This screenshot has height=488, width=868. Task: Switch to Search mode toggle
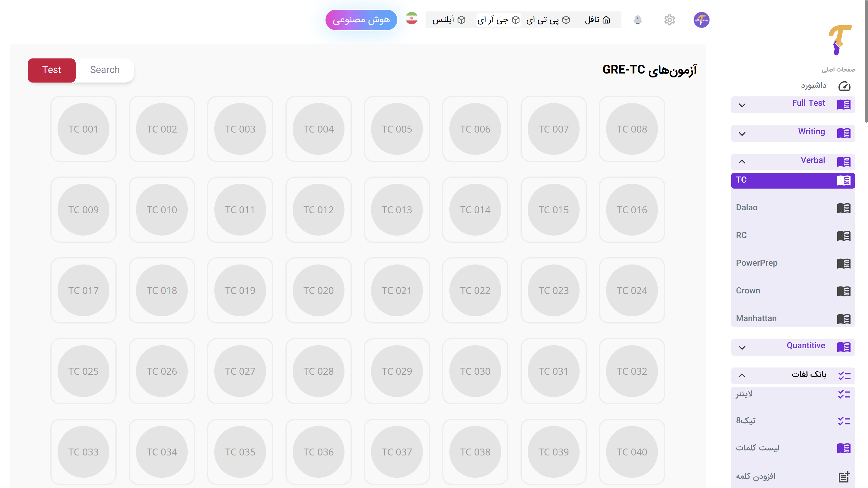[105, 70]
